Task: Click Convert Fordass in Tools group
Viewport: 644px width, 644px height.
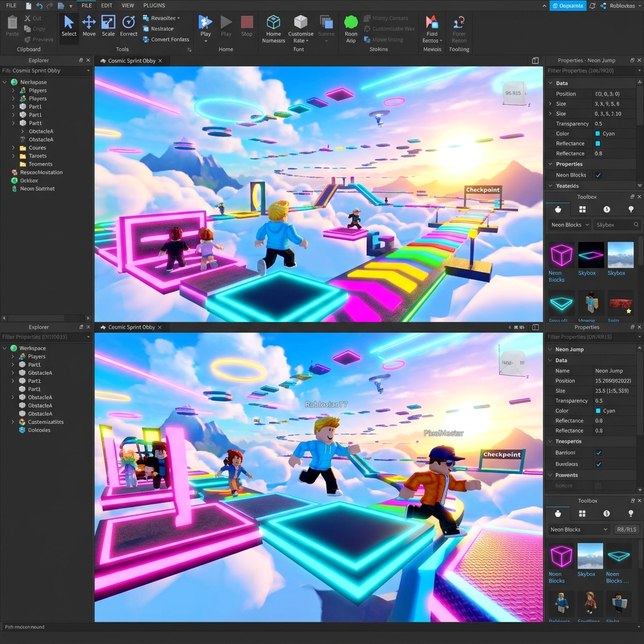Action: pyautogui.click(x=166, y=40)
